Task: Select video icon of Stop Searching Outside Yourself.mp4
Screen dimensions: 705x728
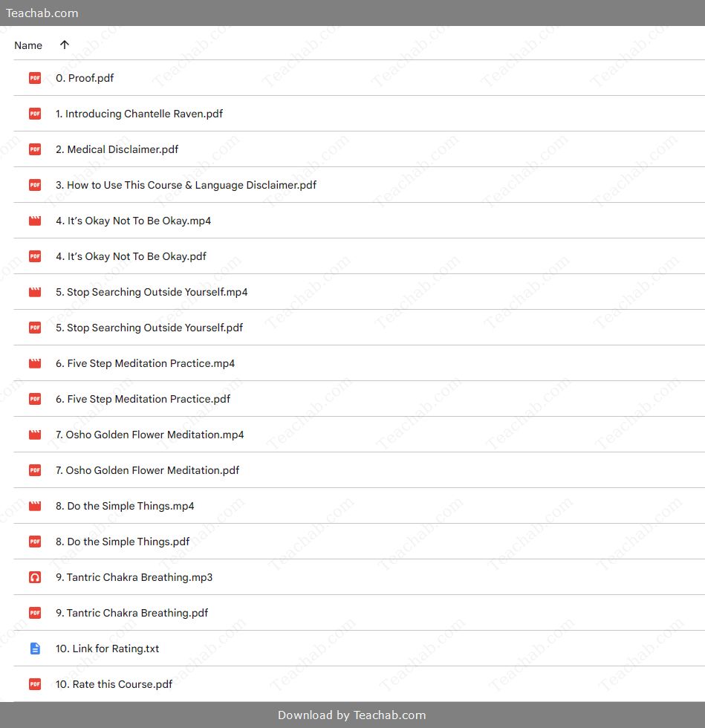Action: [x=35, y=292]
